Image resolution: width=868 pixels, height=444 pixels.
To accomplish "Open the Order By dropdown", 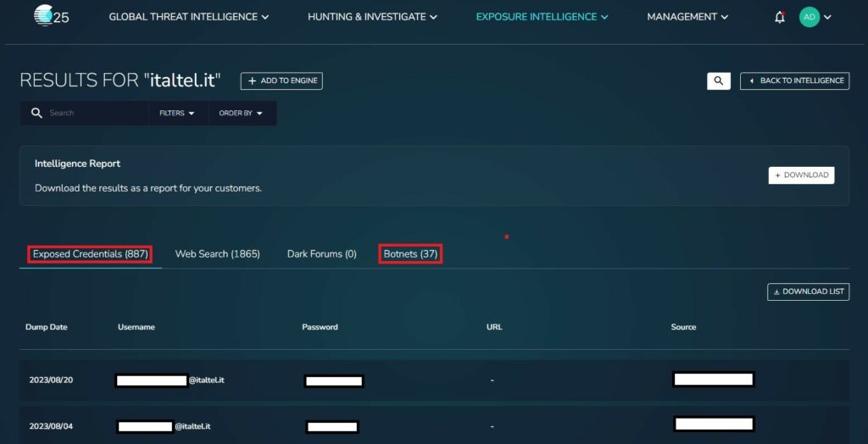I will pos(241,113).
